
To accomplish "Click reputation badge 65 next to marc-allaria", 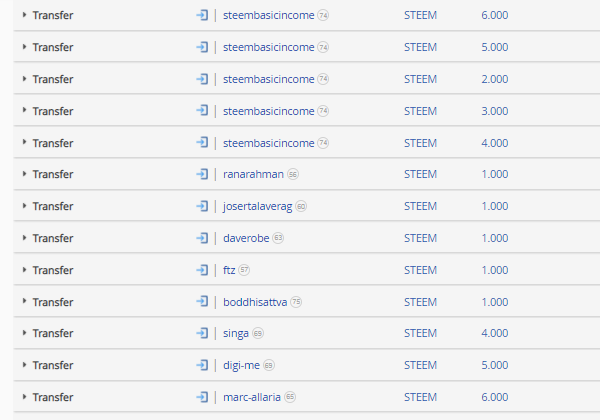I will (x=290, y=397).
